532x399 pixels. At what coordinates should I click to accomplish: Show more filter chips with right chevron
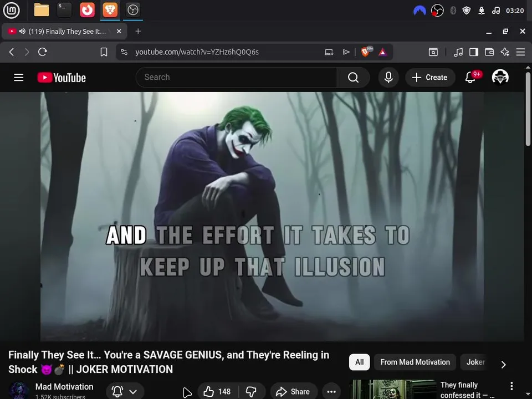point(504,365)
